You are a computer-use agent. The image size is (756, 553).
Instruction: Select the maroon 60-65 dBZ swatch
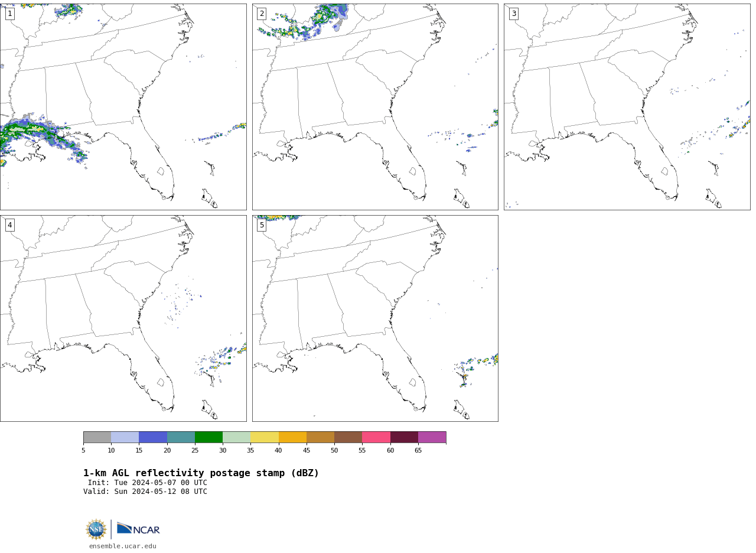pyautogui.click(x=404, y=437)
